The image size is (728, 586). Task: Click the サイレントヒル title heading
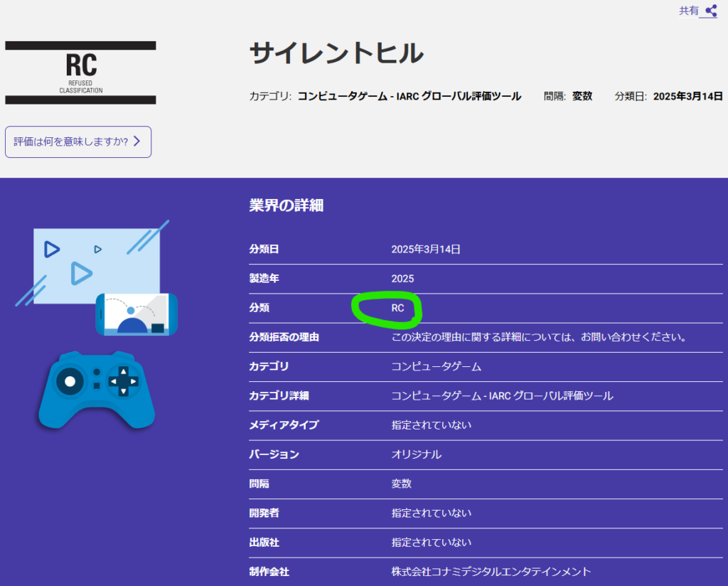[x=336, y=53]
